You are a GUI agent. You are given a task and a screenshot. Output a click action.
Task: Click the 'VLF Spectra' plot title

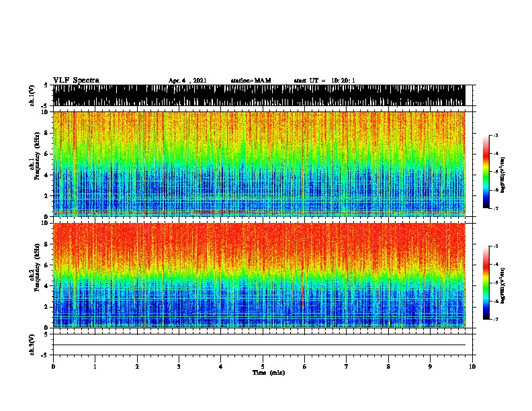pos(76,81)
